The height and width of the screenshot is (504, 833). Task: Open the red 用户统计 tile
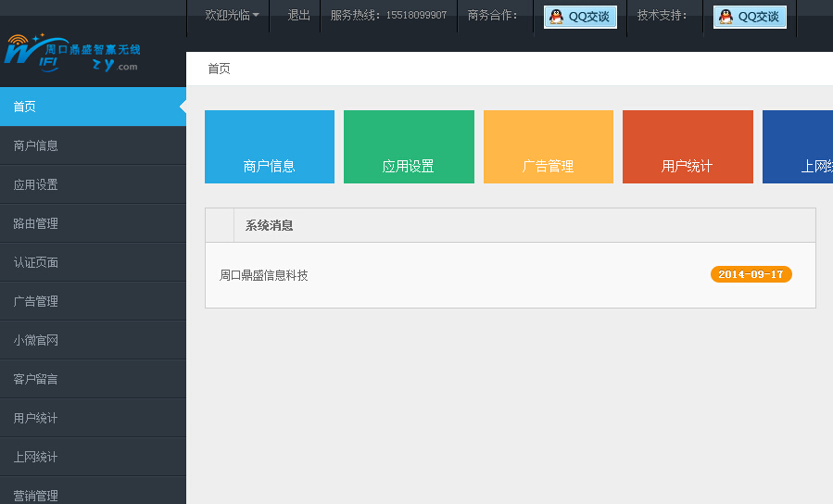[688, 146]
